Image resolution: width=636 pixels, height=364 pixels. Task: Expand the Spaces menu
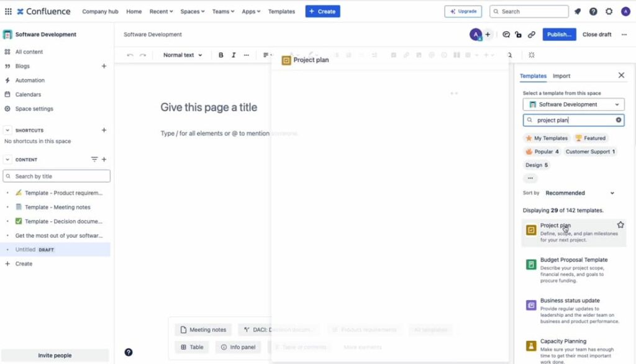pyautogui.click(x=193, y=11)
